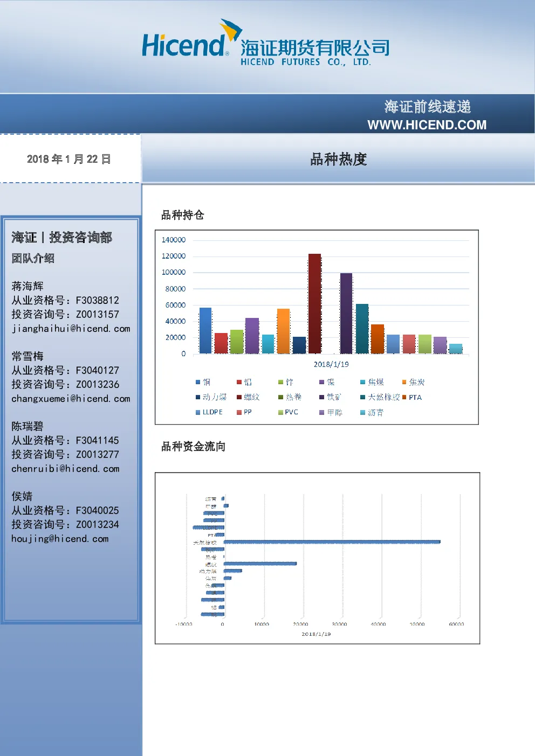Select the name 侯婧

click(x=22, y=496)
